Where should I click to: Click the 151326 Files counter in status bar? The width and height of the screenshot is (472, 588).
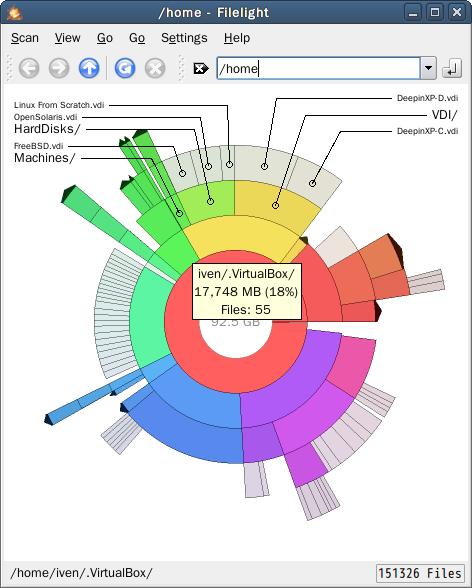[x=419, y=573]
